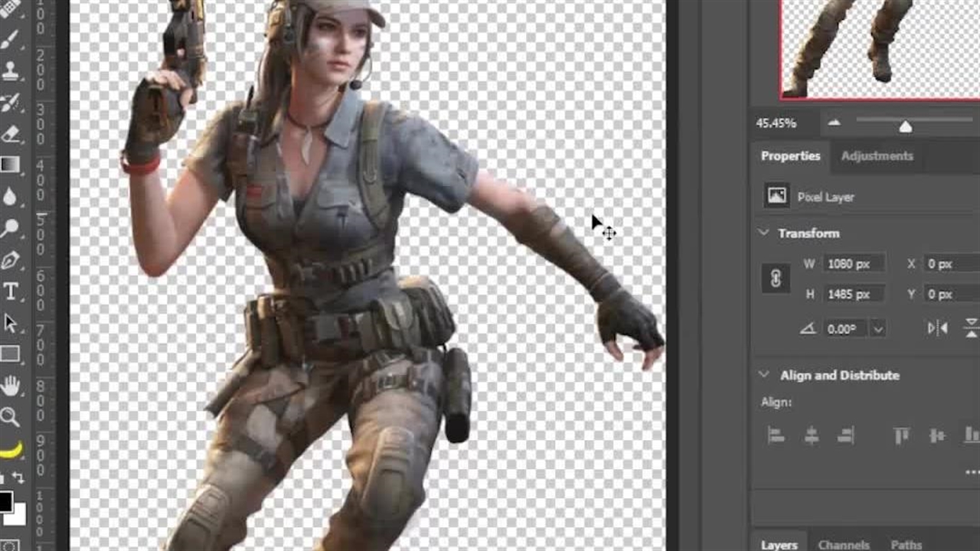Switch to the Adjustments tab
The height and width of the screenshot is (551, 980).
coord(877,156)
